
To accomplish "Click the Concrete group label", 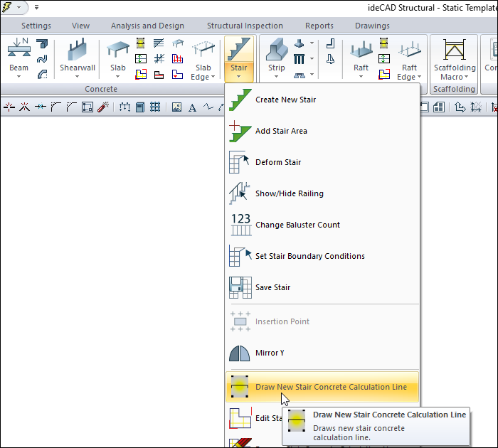I will 101,89.
